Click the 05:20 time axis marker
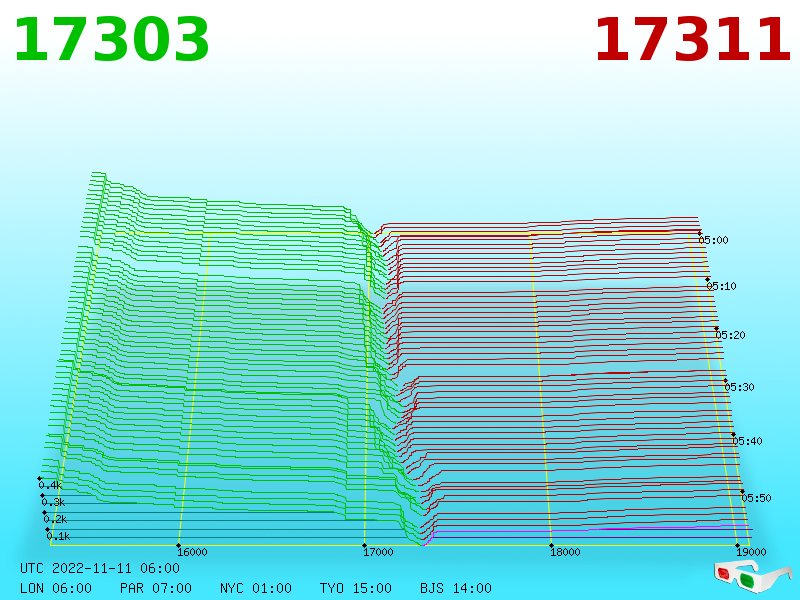This screenshot has height=600, width=800. (x=730, y=335)
